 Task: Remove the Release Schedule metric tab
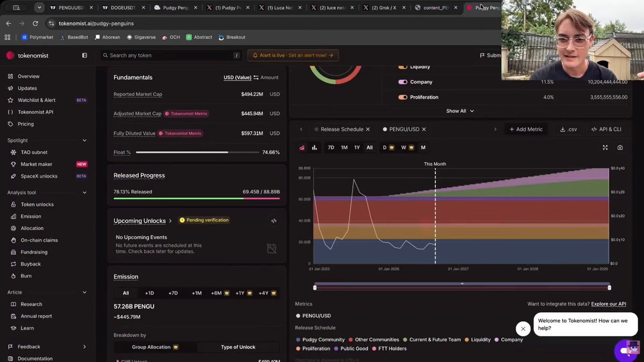coord(368,129)
